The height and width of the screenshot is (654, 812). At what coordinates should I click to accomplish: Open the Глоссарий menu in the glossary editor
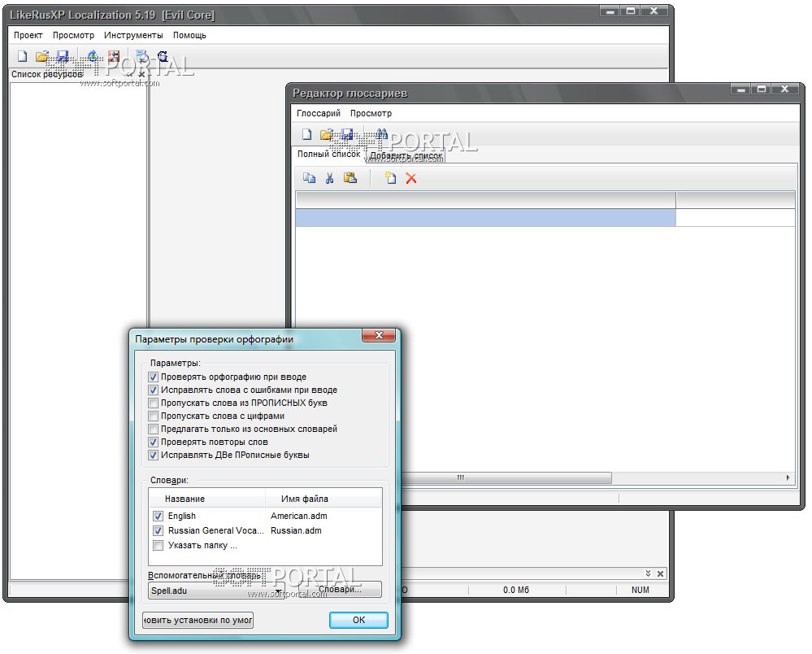click(x=319, y=114)
